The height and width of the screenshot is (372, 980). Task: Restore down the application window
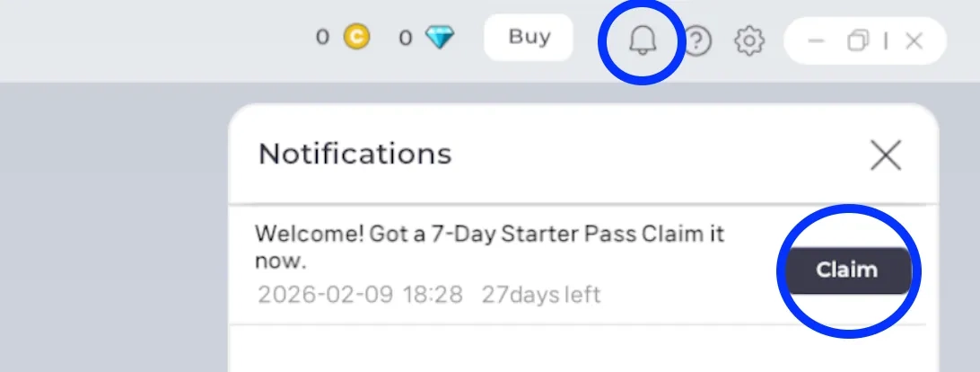pyautogui.click(x=858, y=41)
